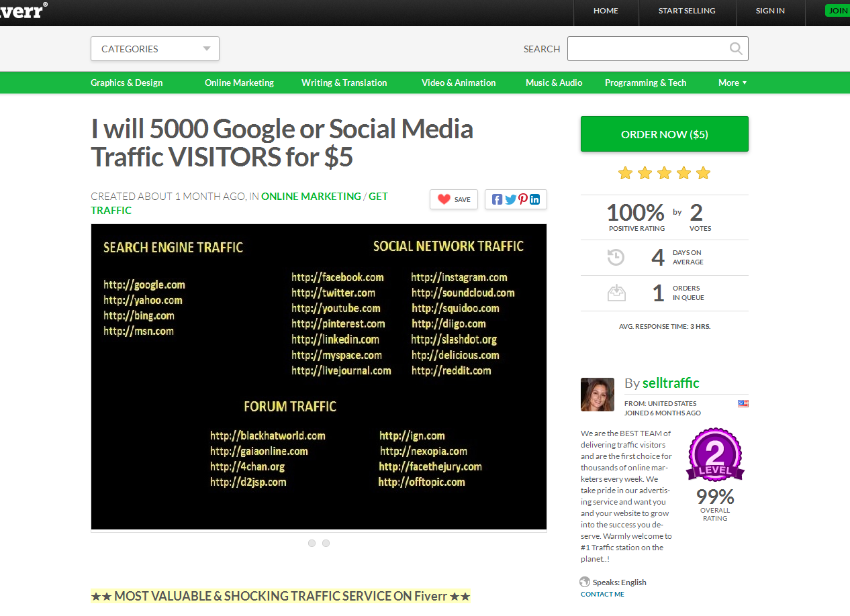This screenshot has width=850, height=616.
Task: Share gig on Pinterest icon
Action: coord(522,199)
